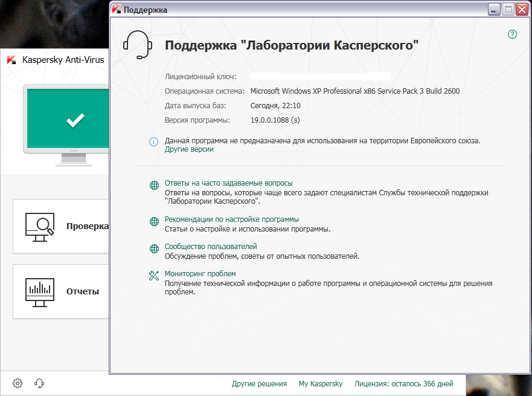Click label 'Лицензионный ключ:'
The height and width of the screenshot is (396, 532).
pyautogui.click(x=200, y=77)
